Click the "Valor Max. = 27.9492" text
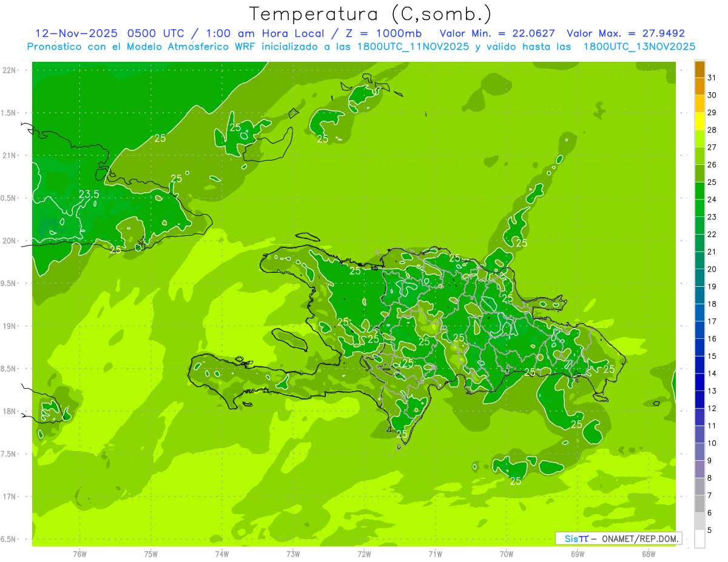 click(x=625, y=33)
